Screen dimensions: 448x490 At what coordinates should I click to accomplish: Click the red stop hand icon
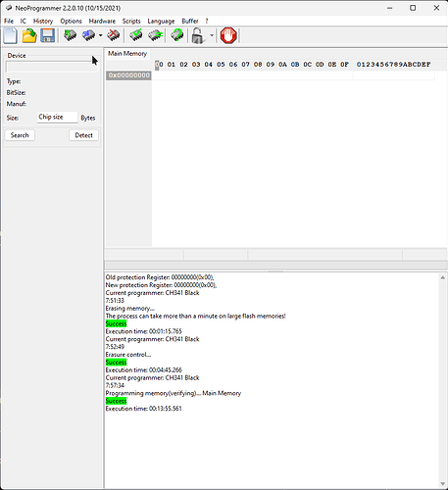click(x=228, y=35)
